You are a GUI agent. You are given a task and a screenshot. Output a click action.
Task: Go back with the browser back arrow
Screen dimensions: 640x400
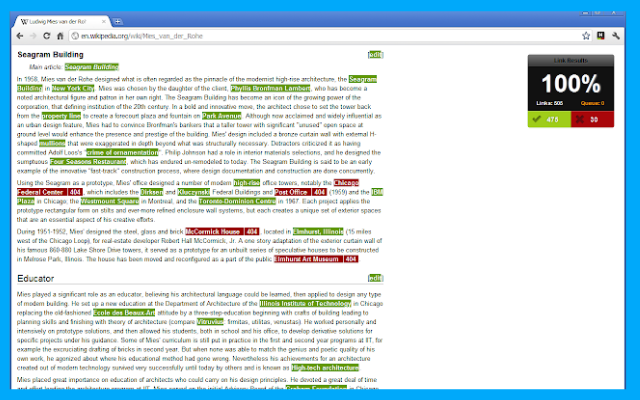pyautogui.click(x=20, y=36)
